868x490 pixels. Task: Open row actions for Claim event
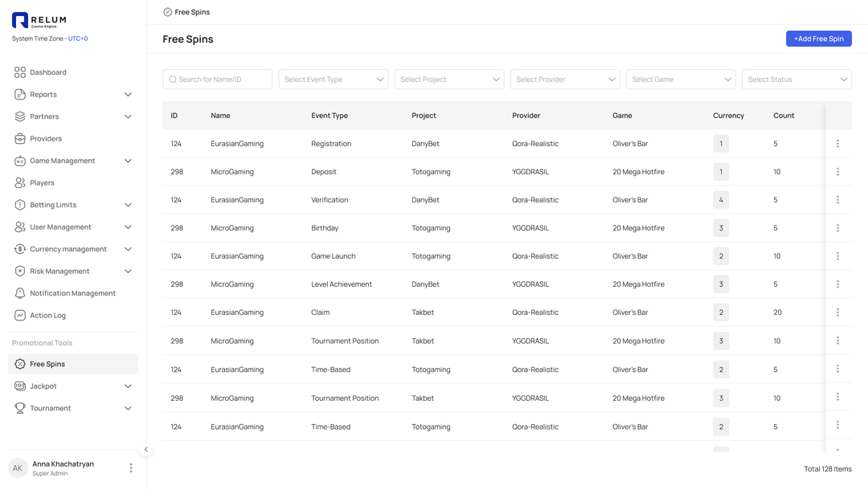click(837, 312)
